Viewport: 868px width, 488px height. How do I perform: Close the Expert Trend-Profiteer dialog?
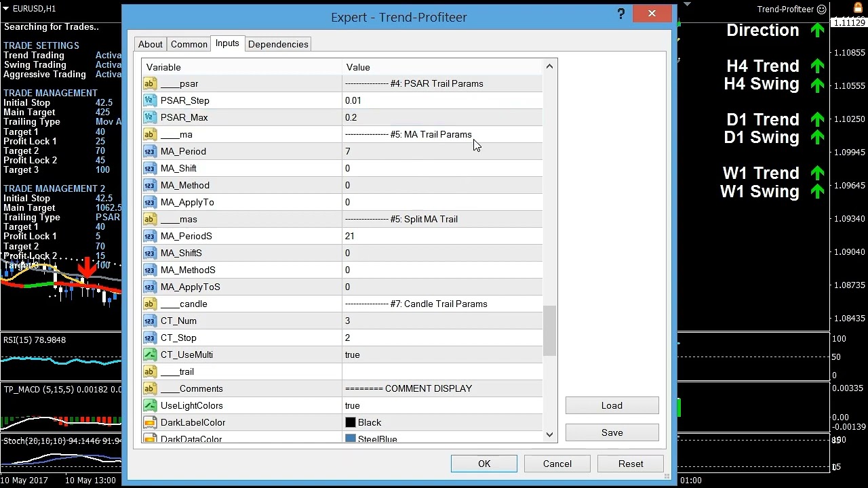click(652, 14)
